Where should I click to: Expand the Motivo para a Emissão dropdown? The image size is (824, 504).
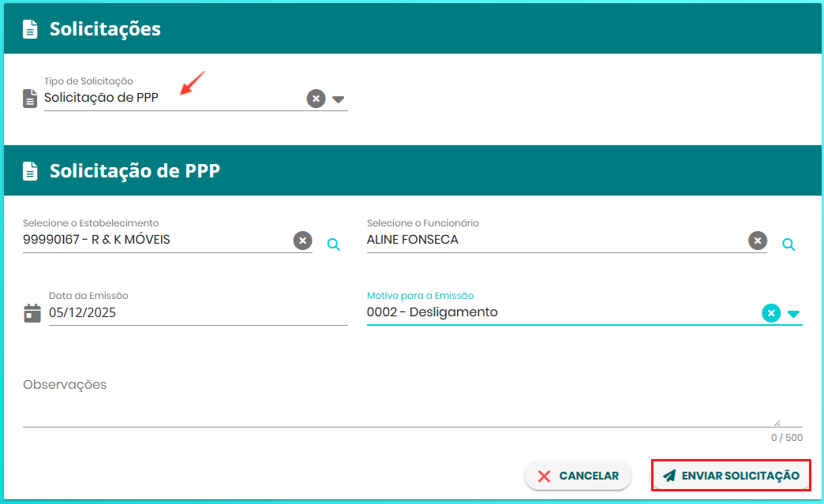coord(793,314)
